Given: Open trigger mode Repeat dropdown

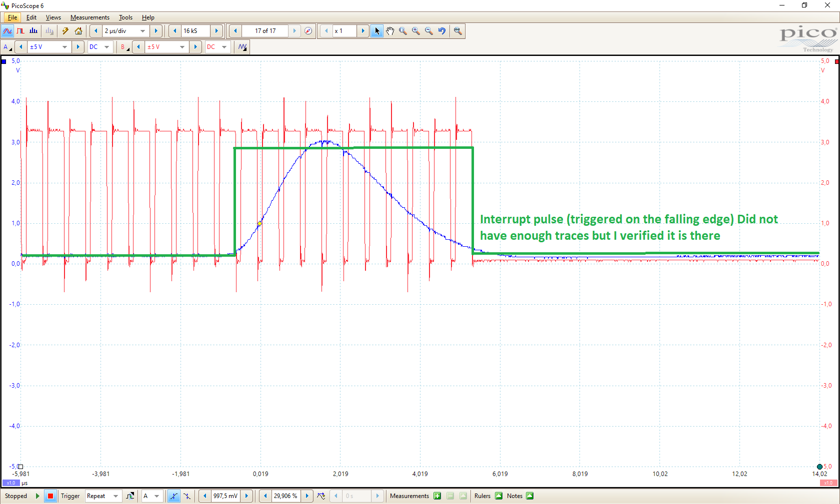Looking at the screenshot, I should coord(115,496).
